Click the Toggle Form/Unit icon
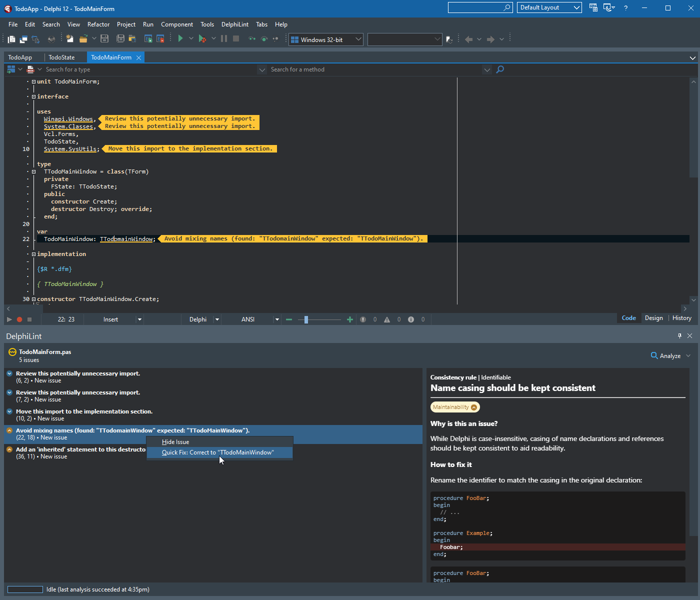Screen dimensions: 700x600 click(35, 39)
